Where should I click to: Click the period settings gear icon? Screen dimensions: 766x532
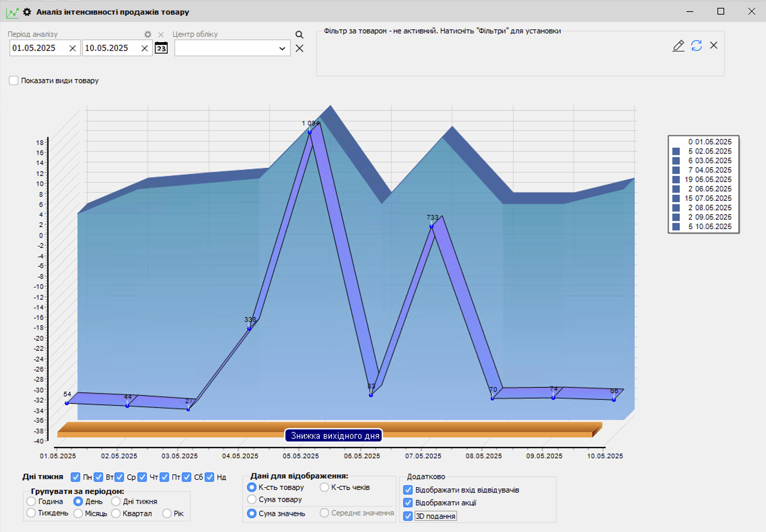click(x=148, y=34)
